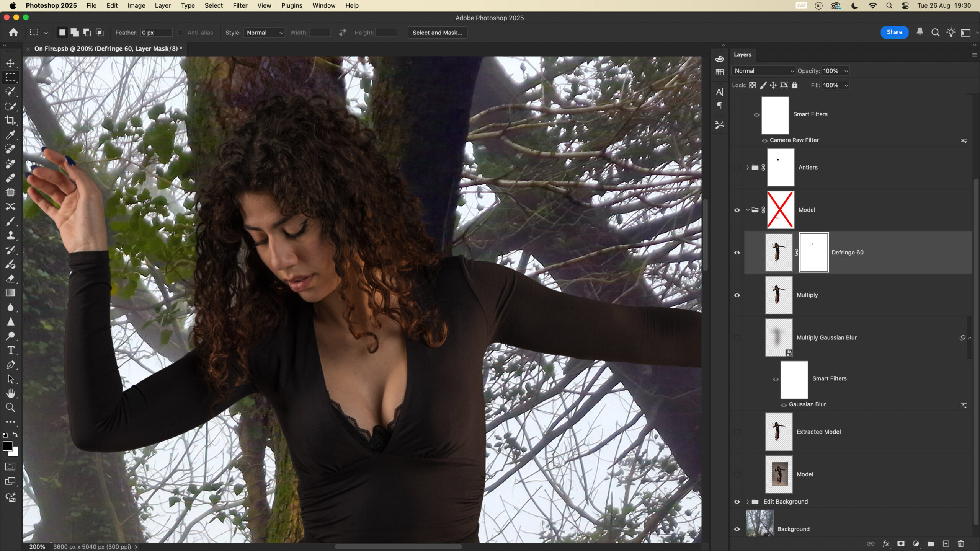Click the foreground color swatch

pyautogui.click(x=7, y=446)
